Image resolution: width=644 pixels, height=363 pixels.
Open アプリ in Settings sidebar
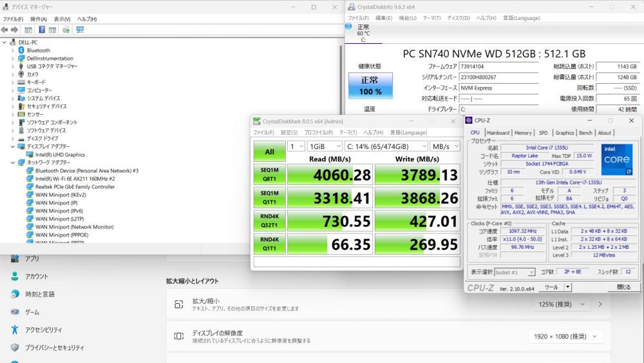pyautogui.click(x=32, y=259)
